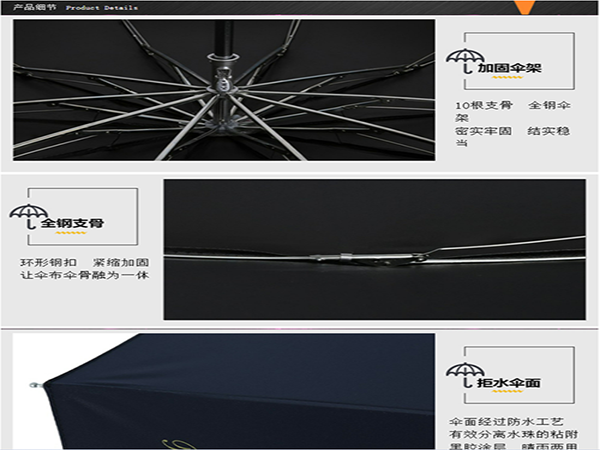600x450 pixels.
Task: Open the navy umbrella canopy photo
Action: click(224, 392)
